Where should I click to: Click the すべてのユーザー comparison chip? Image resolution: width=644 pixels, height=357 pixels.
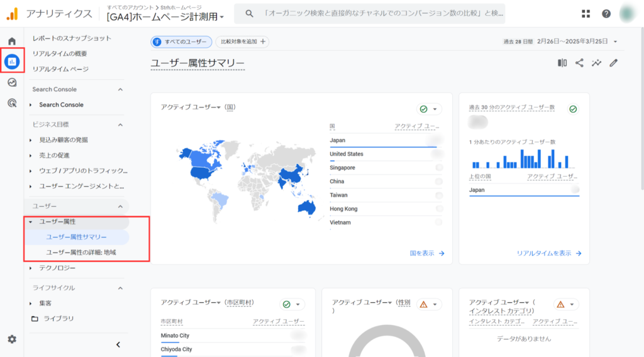click(x=181, y=42)
